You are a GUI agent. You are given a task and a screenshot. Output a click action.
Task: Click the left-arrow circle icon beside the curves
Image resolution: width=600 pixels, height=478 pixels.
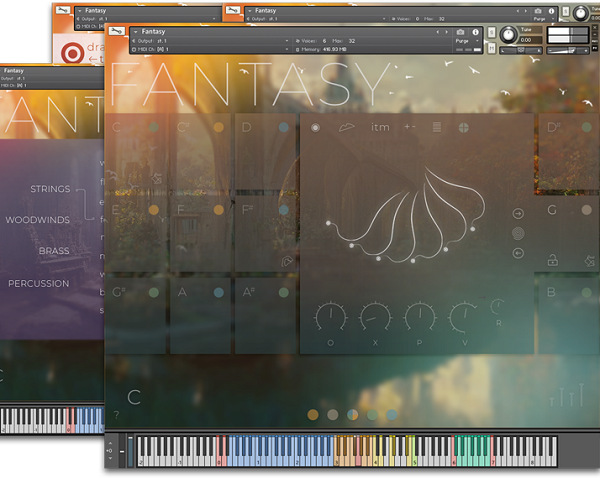[518, 253]
